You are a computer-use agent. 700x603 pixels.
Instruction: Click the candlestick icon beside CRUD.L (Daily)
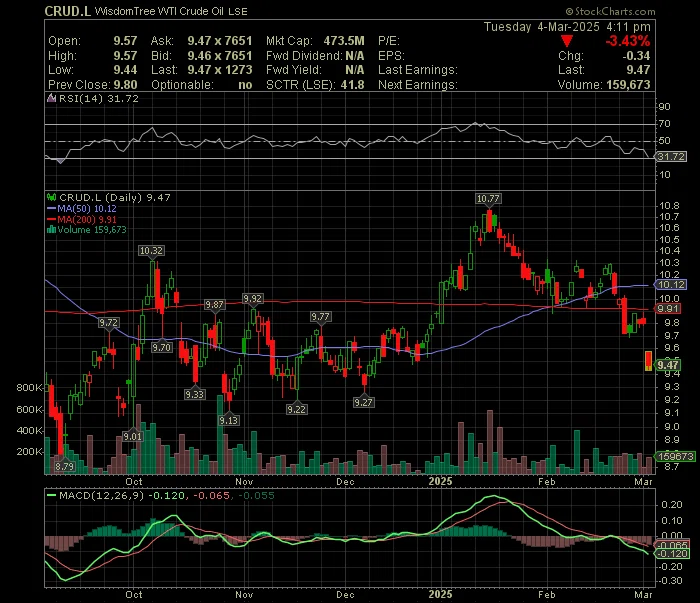coord(51,197)
